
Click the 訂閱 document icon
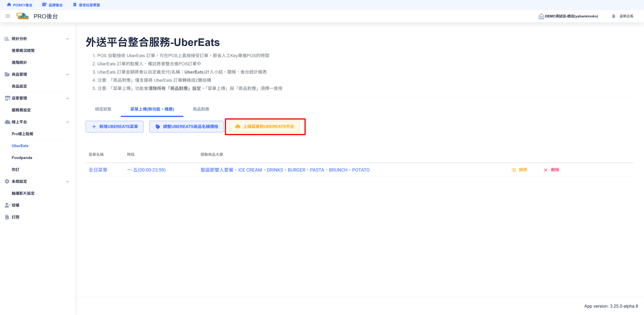(7, 217)
